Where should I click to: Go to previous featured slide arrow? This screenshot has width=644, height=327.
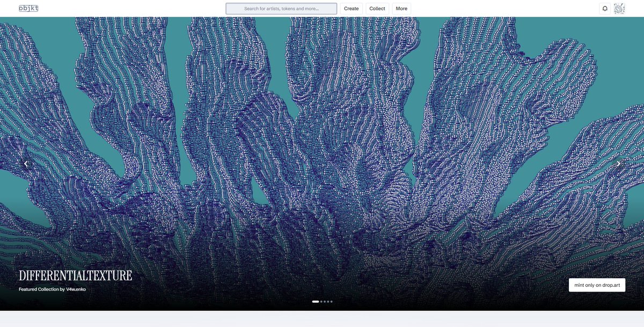point(26,164)
